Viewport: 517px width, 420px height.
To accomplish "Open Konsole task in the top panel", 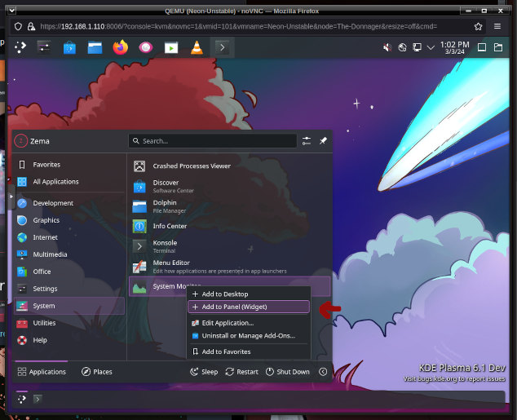I will point(223,48).
